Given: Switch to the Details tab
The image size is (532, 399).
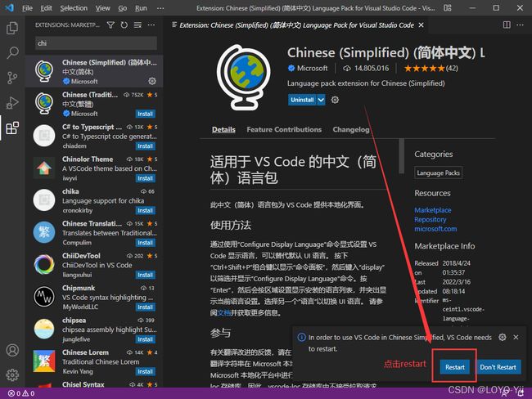Looking at the screenshot, I should (223, 129).
